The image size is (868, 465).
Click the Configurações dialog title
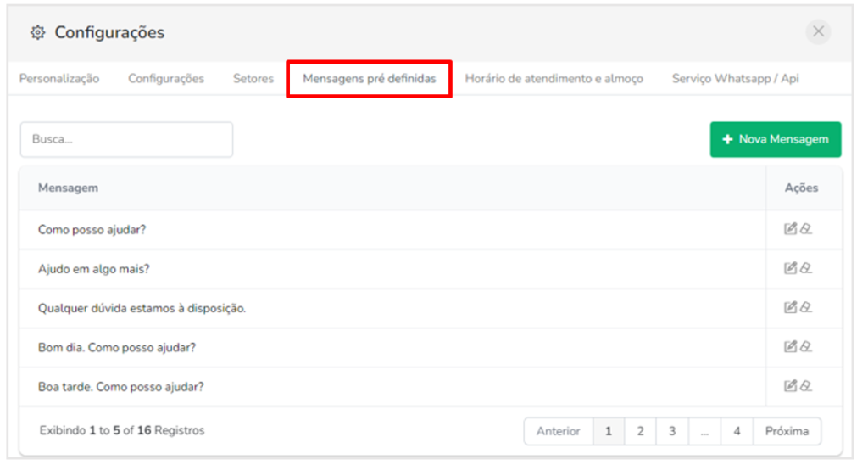tap(109, 33)
